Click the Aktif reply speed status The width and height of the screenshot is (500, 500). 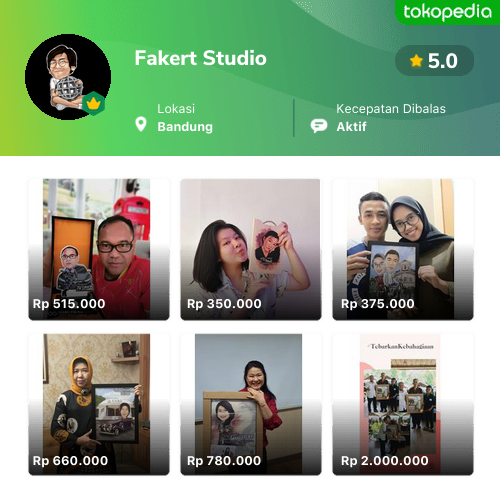click(x=351, y=127)
